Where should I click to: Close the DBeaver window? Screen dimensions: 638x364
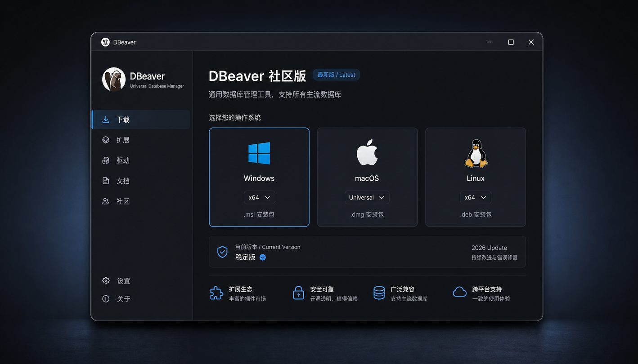531,42
